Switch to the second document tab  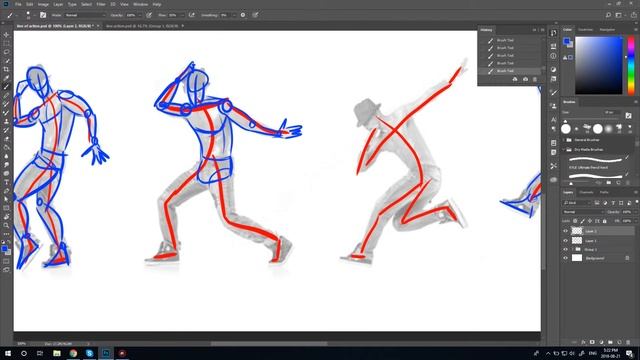[142, 26]
